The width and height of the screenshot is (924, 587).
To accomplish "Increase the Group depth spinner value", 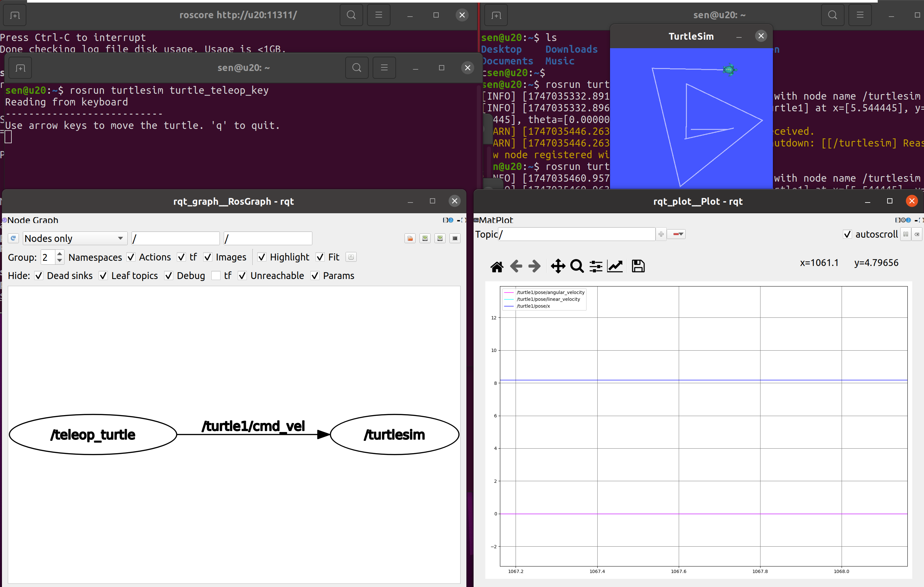I will (x=60, y=254).
